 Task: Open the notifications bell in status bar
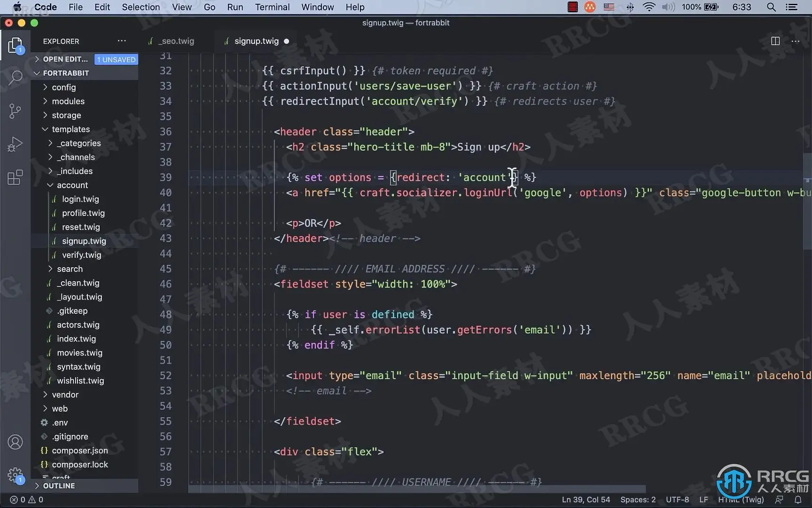798,500
